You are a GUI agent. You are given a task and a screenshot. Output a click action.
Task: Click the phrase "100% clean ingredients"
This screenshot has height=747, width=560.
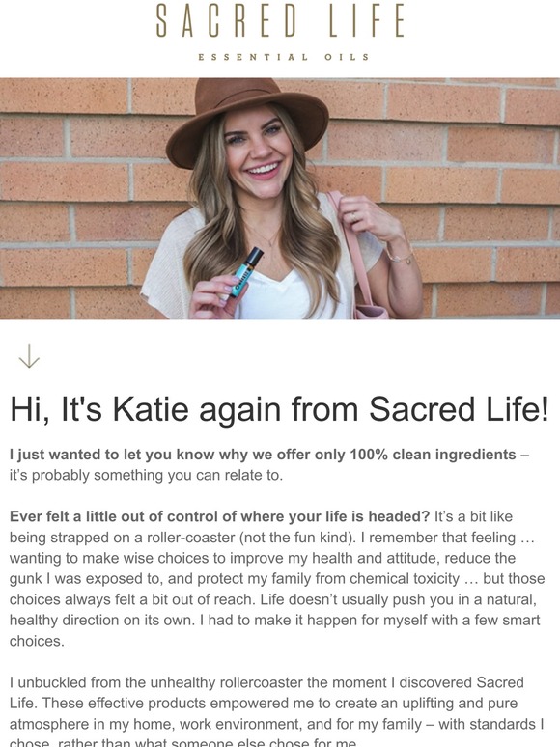[x=433, y=455]
